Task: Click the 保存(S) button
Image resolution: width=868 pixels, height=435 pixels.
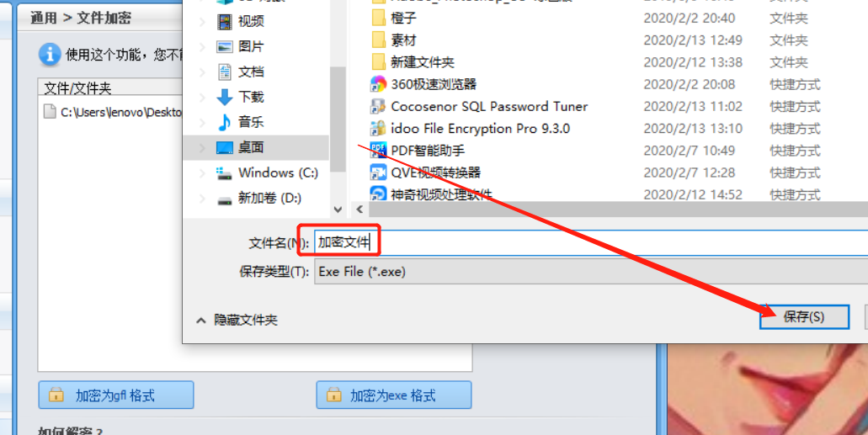Action: coord(804,316)
